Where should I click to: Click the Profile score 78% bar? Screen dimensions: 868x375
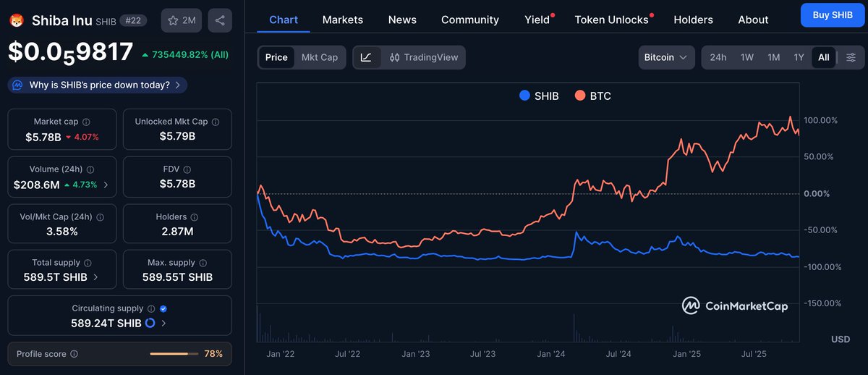[x=174, y=354]
